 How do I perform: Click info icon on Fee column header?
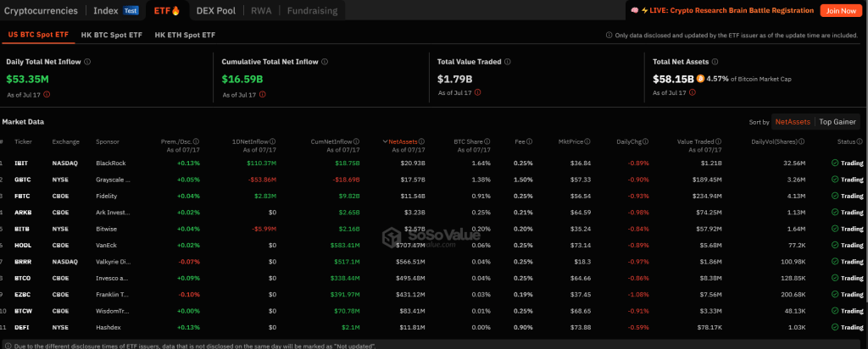point(529,141)
